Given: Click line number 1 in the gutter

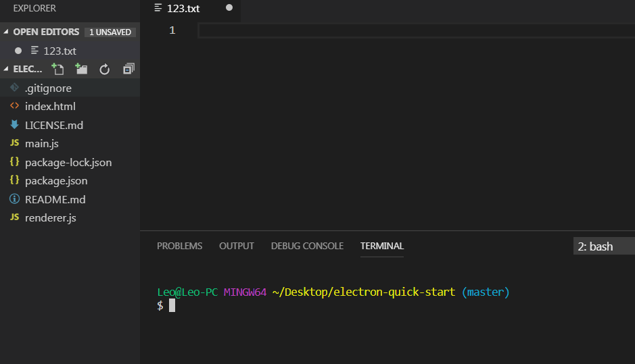Looking at the screenshot, I should (x=172, y=30).
